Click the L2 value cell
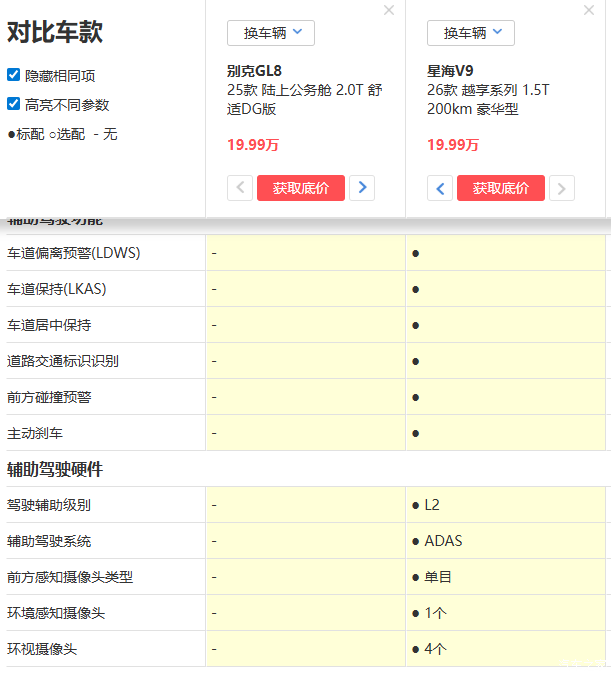611x676 pixels. point(505,505)
